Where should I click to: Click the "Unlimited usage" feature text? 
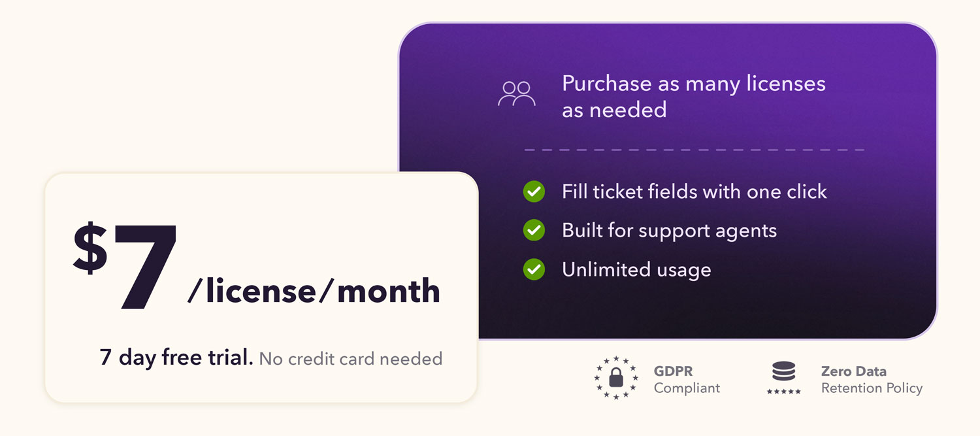(x=636, y=269)
